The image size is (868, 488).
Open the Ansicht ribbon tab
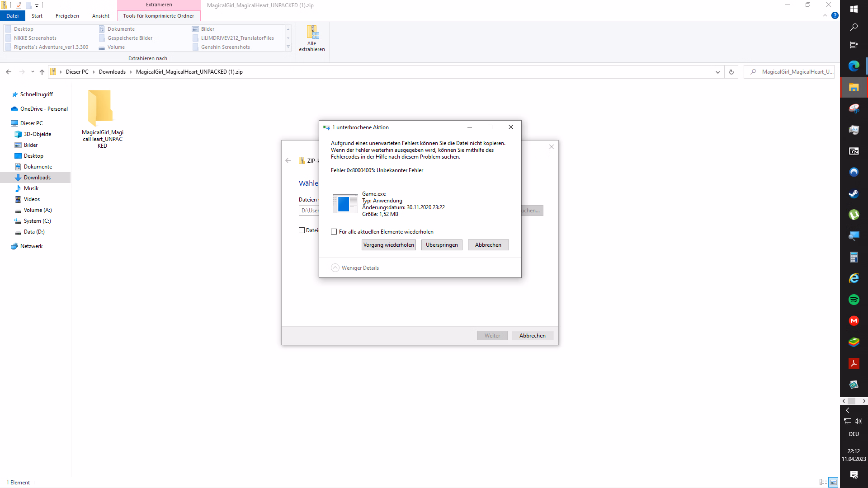coord(100,16)
